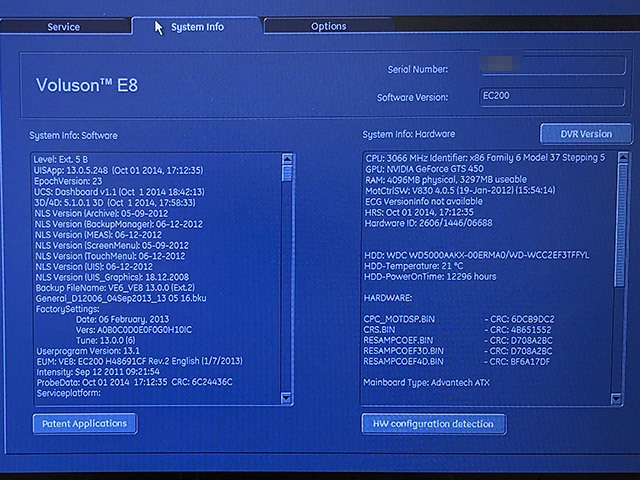The width and height of the screenshot is (640, 480).
Task: Select the 3D/4D: 5.1.0.1 3D line
Action: coord(115,202)
